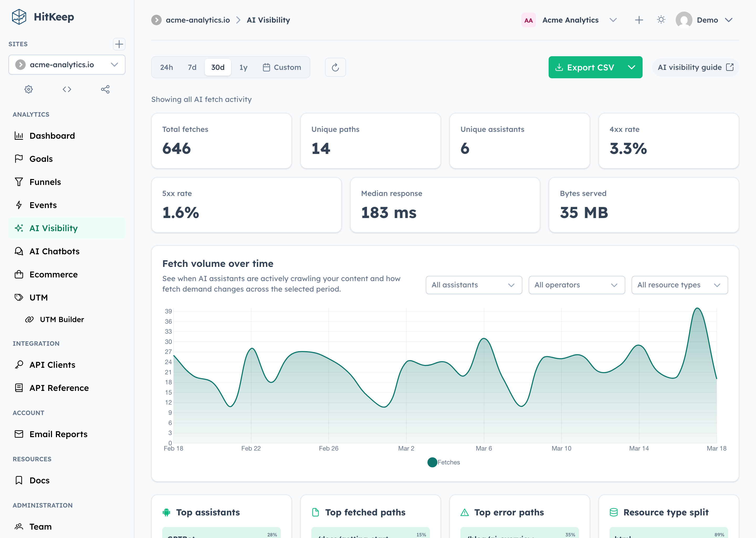Open site settings gear icon
The image size is (756, 538).
29,89
